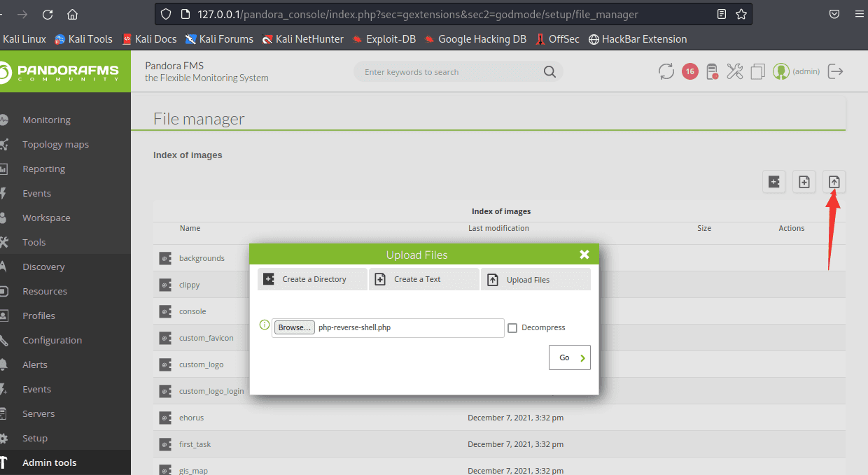Image resolution: width=868 pixels, height=475 pixels.
Task: Expand the Configuration sidebar menu
Action: click(x=52, y=340)
